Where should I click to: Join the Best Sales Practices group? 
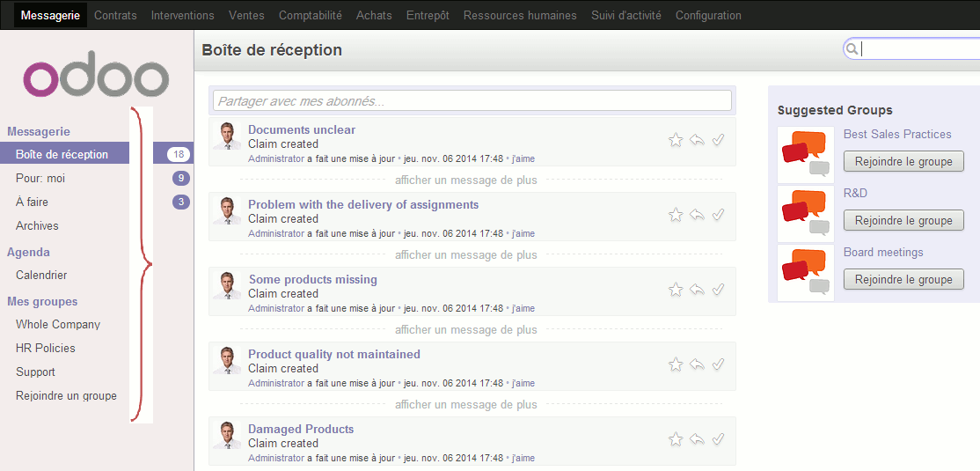(x=903, y=161)
